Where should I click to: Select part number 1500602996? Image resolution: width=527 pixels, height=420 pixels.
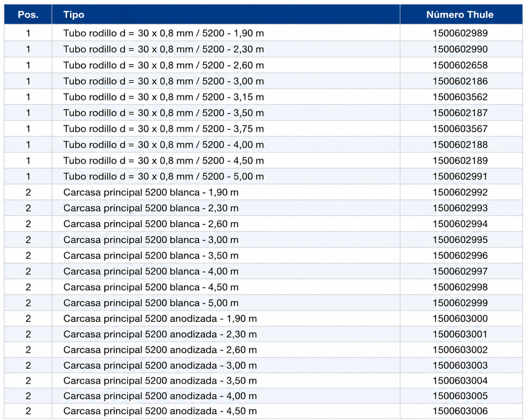point(460,255)
